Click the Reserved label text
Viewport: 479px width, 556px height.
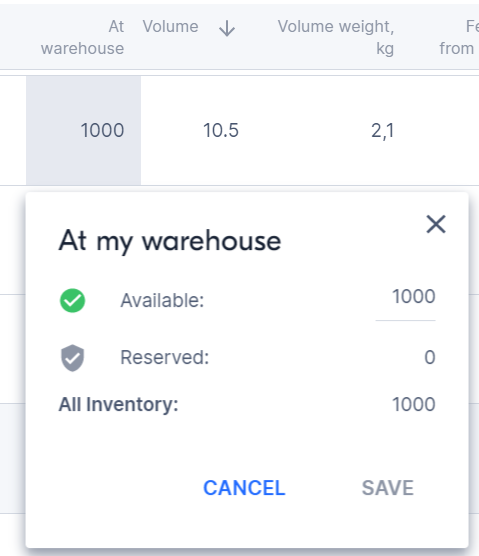165,357
